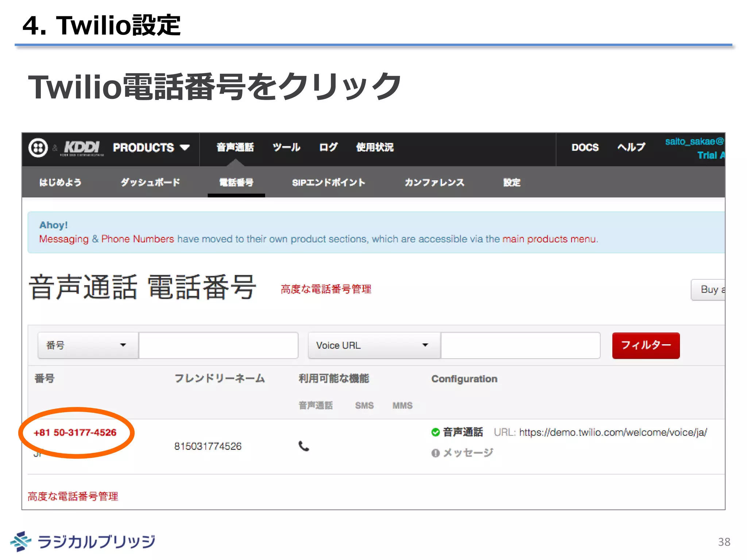The height and width of the screenshot is (560, 747).
Task: Open 高度な電話番号管理 link beside the heading
Action: 326,289
